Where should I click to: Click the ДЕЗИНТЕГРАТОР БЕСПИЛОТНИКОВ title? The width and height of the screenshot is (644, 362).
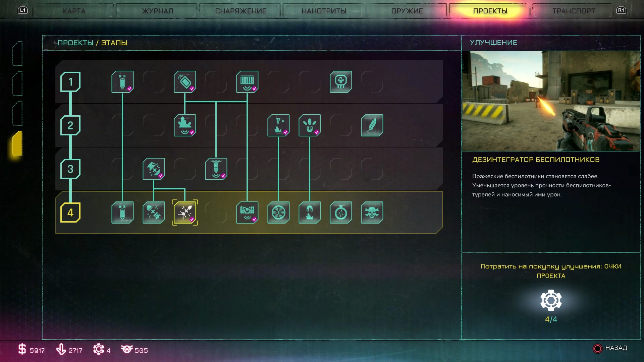click(x=536, y=160)
